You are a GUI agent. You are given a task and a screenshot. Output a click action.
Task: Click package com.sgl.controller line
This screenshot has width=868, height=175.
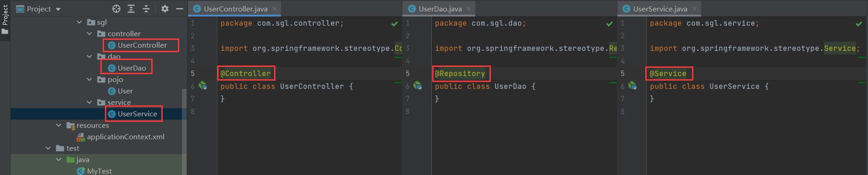(282, 23)
